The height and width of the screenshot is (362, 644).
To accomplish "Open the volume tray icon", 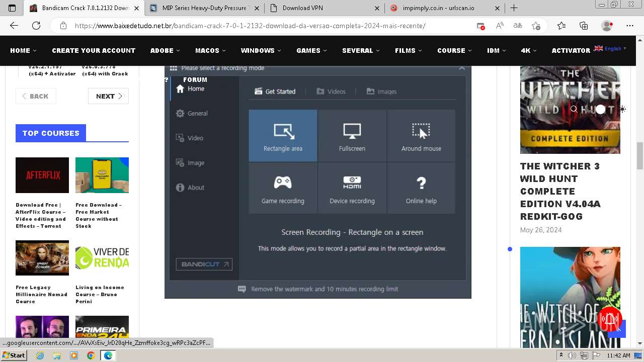I will (x=572, y=355).
